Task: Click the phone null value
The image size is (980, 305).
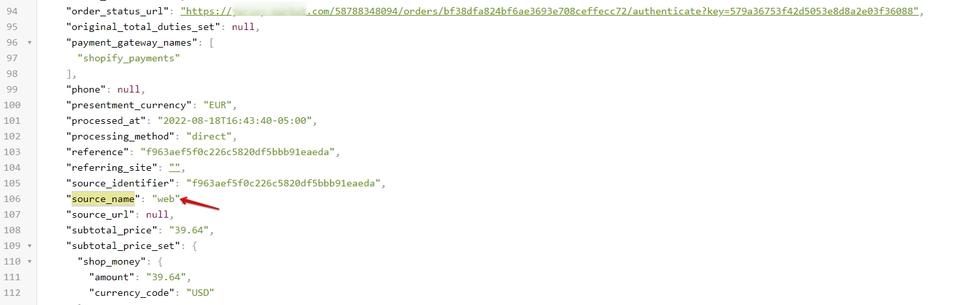Action: (129, 89)
